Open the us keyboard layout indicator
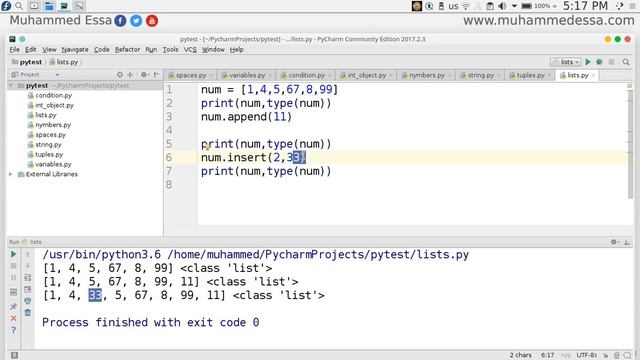Screen dimensions: 640x360 click(x=453, y=6)
